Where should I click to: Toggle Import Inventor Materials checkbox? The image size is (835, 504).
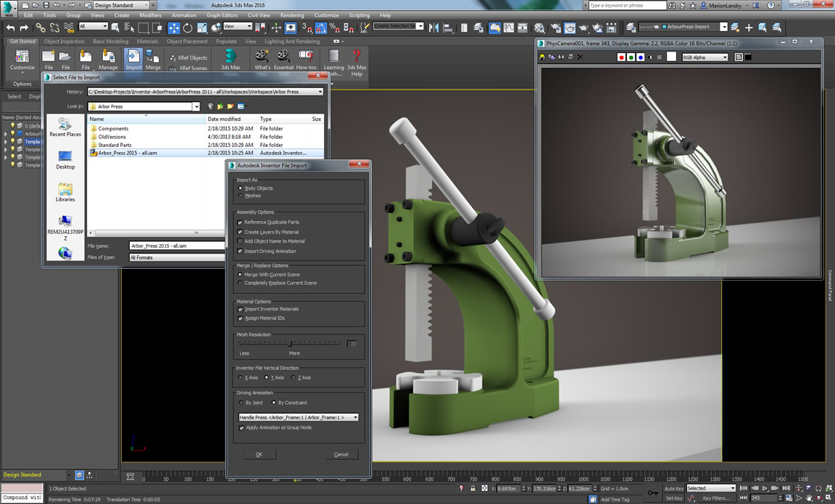point(240,309)
